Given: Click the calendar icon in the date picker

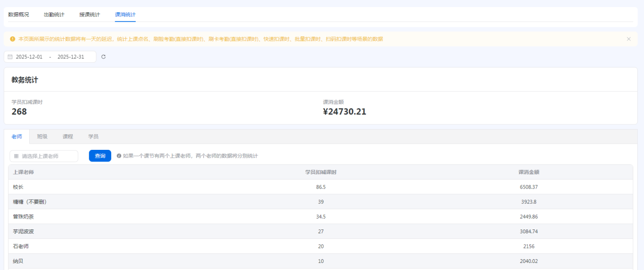Looking at the screenshot, I should click(x=10, y=57).
